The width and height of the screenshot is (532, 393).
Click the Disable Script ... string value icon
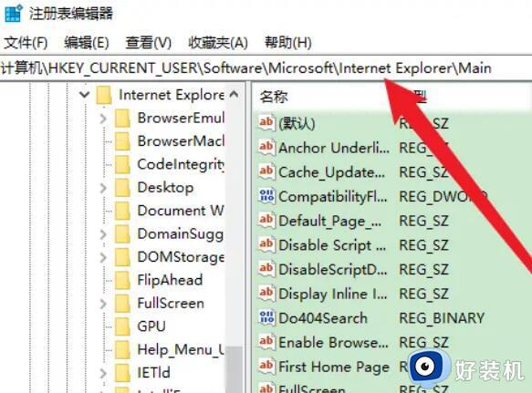coord(266,244)
